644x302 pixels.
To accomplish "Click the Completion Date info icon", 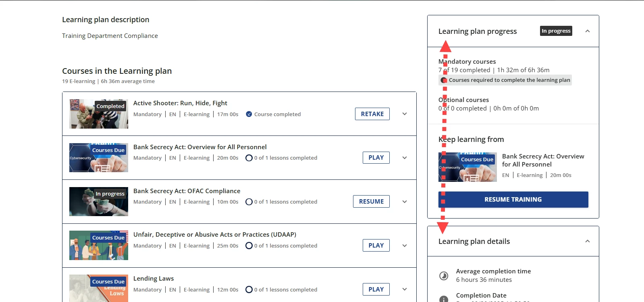I will [443, 299].
